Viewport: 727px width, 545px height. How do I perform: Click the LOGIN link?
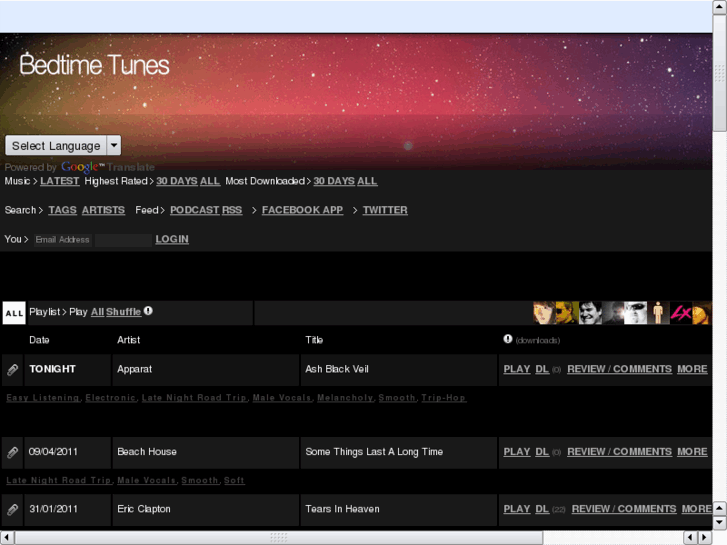click(x=172, y=239)
